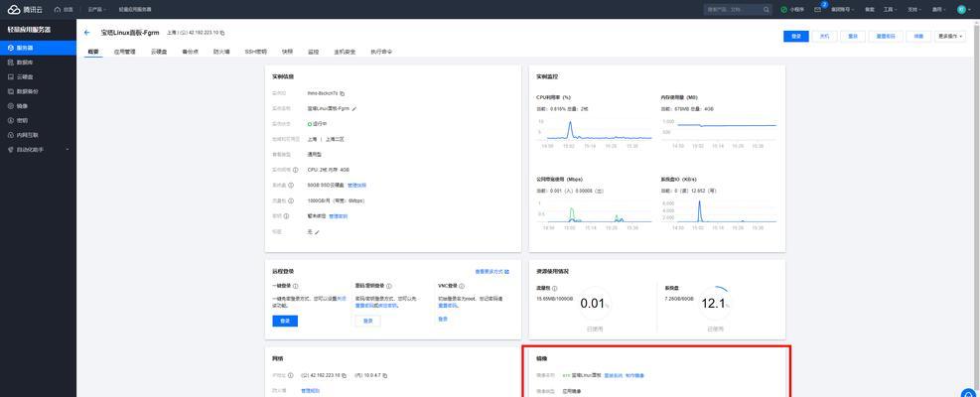
Task: Open the 小程序 mini-program link
Action: [x=792, y=9]
